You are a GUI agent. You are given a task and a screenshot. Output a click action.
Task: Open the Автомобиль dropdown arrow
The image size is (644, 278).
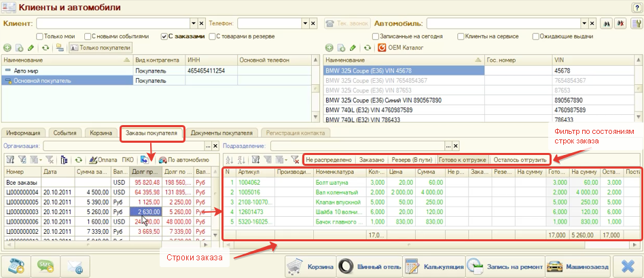tap(583, 23)
